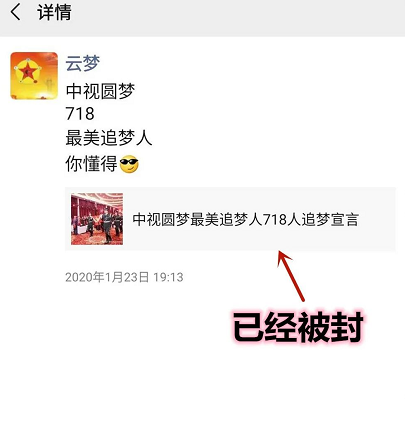
Task: Click the 已经 characters in bold caption
Action: [265, 327]
